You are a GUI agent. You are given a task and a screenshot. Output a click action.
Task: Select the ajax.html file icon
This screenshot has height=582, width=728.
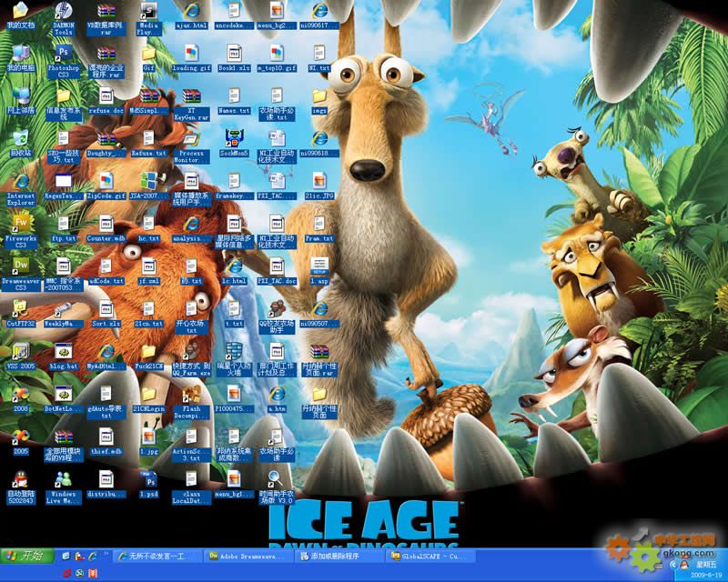point(191,15)
